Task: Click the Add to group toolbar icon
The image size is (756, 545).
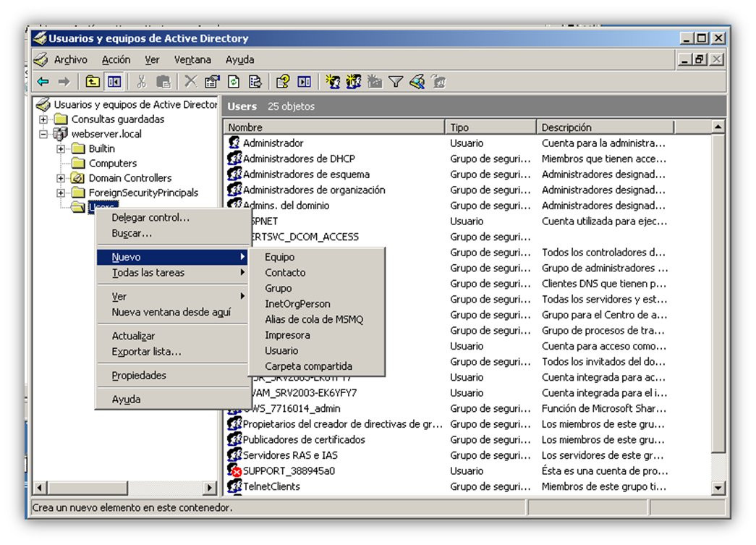Action: 438,82
